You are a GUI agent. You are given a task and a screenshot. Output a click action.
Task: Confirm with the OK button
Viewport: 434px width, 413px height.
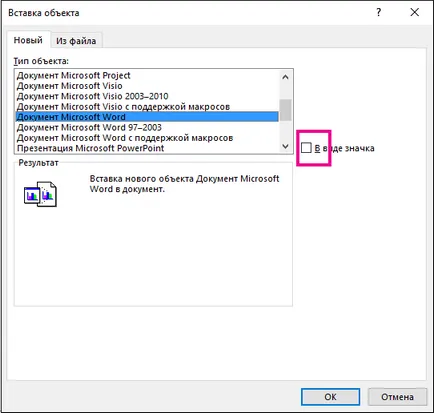(330, 397)
